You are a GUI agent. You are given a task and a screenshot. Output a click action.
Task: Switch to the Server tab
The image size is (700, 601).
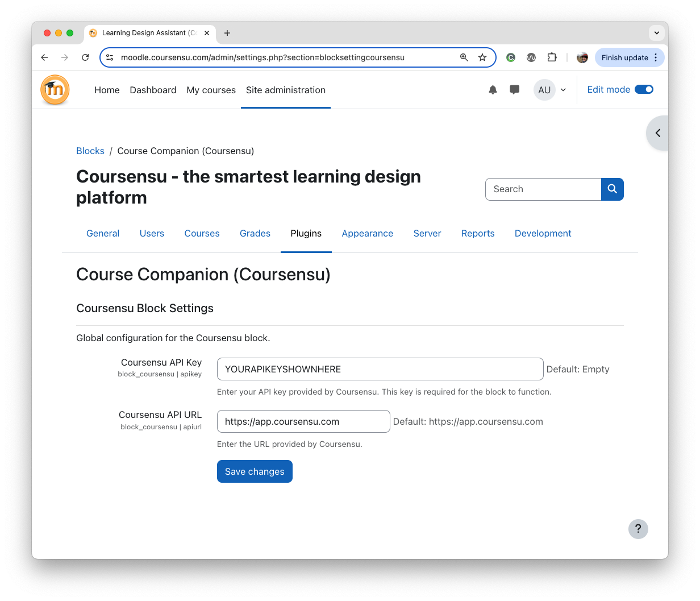pos(427,233)
